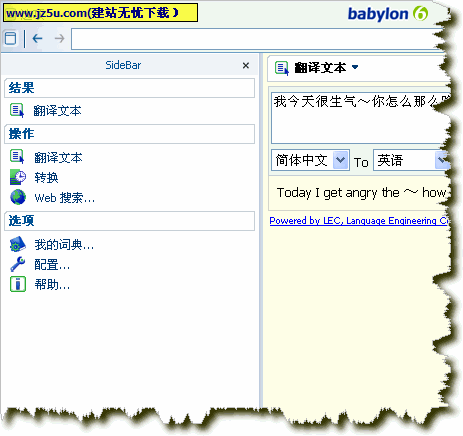Close the SideBar panel
Image resolution: width=463 pixels, height=436 pixels.
(246, 65)
